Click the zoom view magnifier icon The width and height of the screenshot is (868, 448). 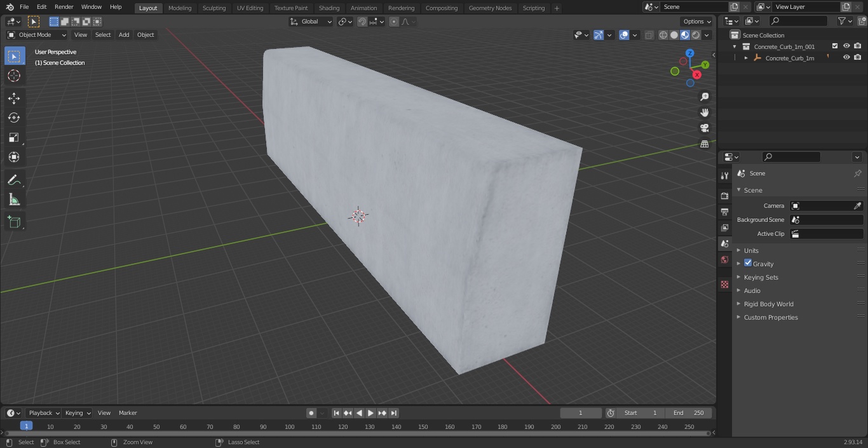[704, 97]
